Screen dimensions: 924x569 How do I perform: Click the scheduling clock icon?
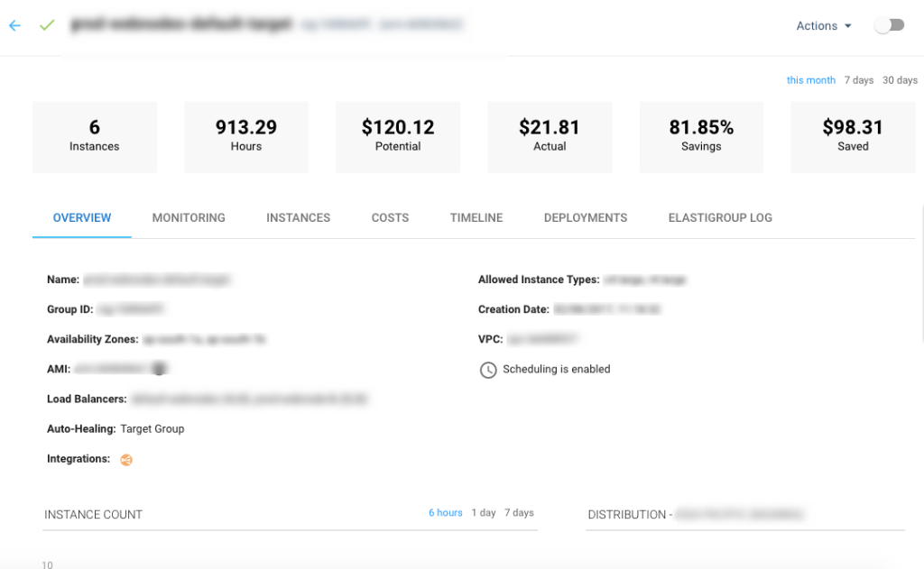[488, 370]
